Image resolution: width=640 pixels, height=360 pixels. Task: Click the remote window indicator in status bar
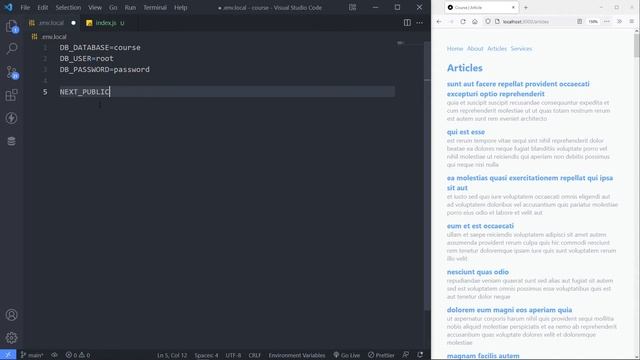pyautogui.click(x=8, y=355)
